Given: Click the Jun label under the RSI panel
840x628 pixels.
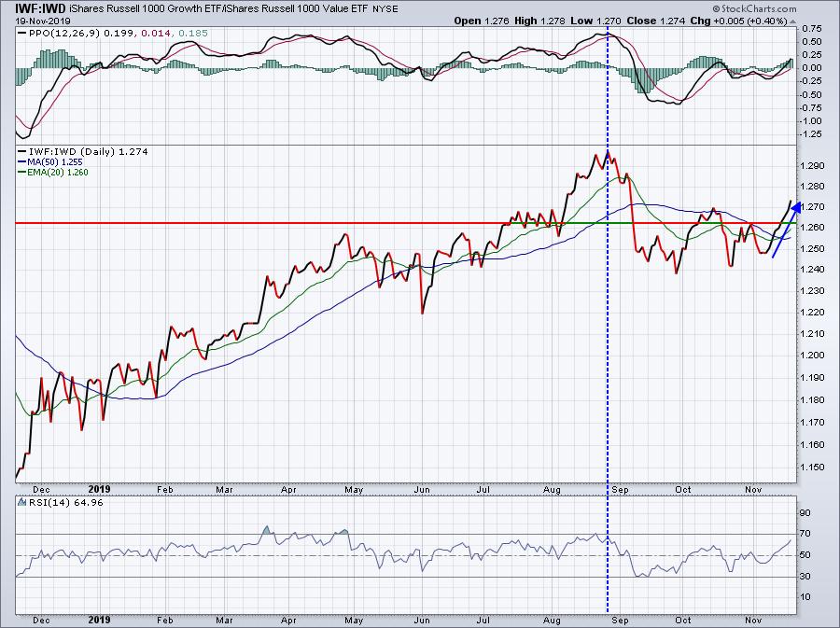Looking at the screenshot, I should point(422,621).
